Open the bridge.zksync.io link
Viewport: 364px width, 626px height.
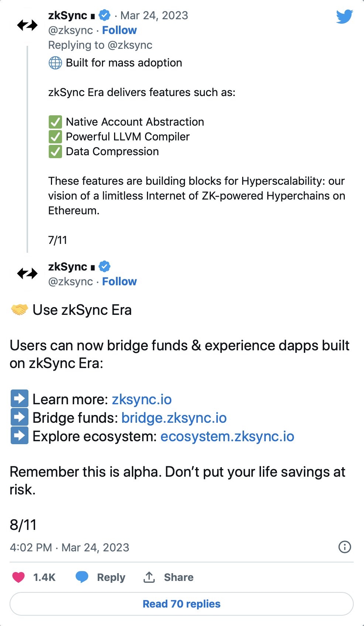174,418
